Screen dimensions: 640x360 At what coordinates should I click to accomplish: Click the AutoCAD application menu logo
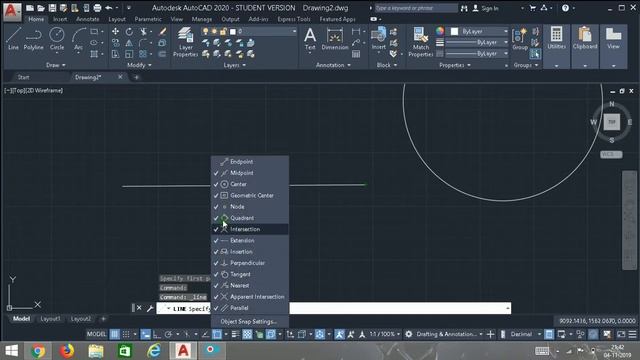(12, 11)
